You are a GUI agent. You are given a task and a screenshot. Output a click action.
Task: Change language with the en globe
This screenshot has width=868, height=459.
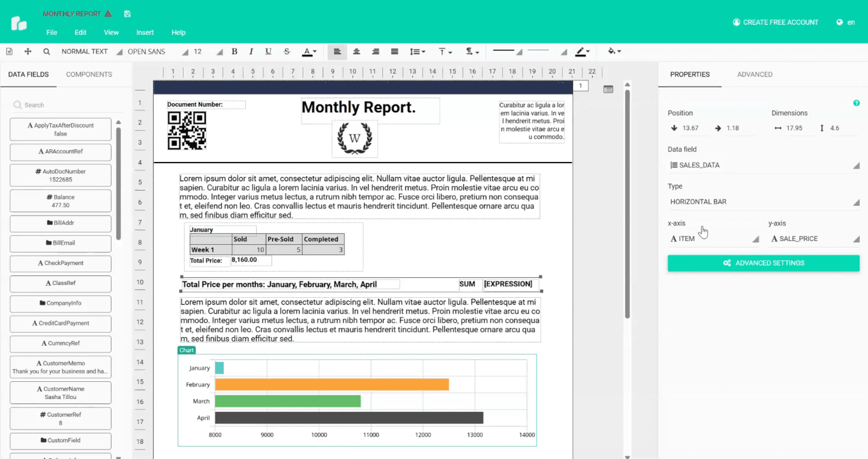[x=845, y=22]
